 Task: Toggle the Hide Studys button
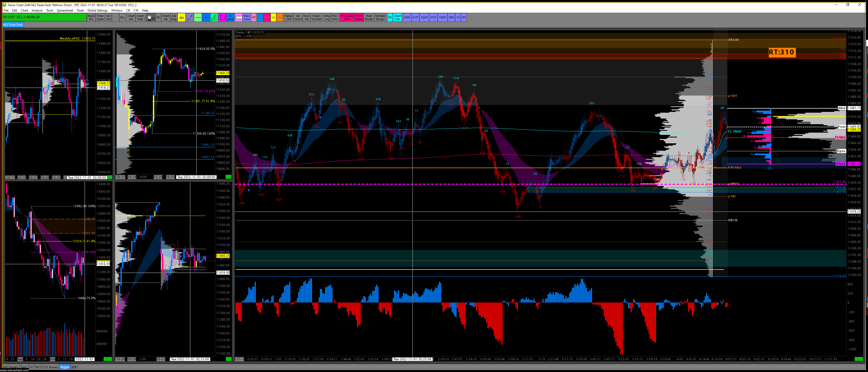[x=369, y=18]
